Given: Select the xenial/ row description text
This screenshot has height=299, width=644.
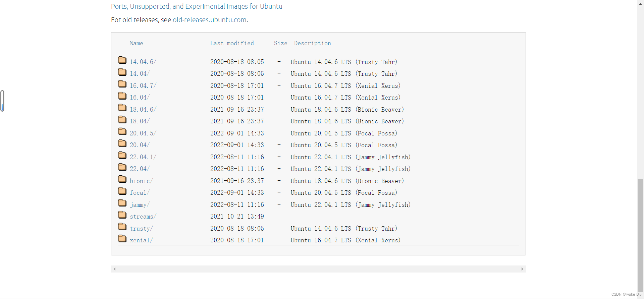Looking at the screenshot, I should coord(346,240).
